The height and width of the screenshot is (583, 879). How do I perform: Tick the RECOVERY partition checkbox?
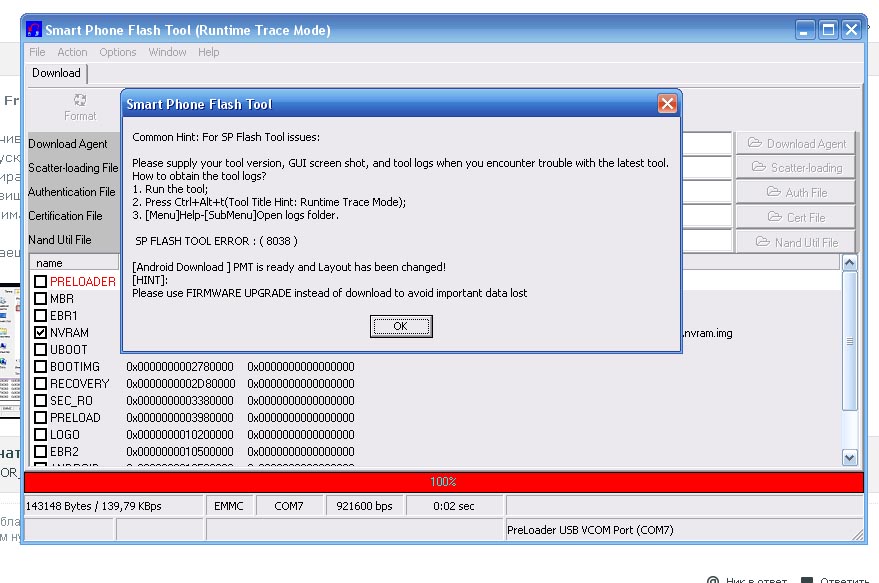(x=41, y=384)
